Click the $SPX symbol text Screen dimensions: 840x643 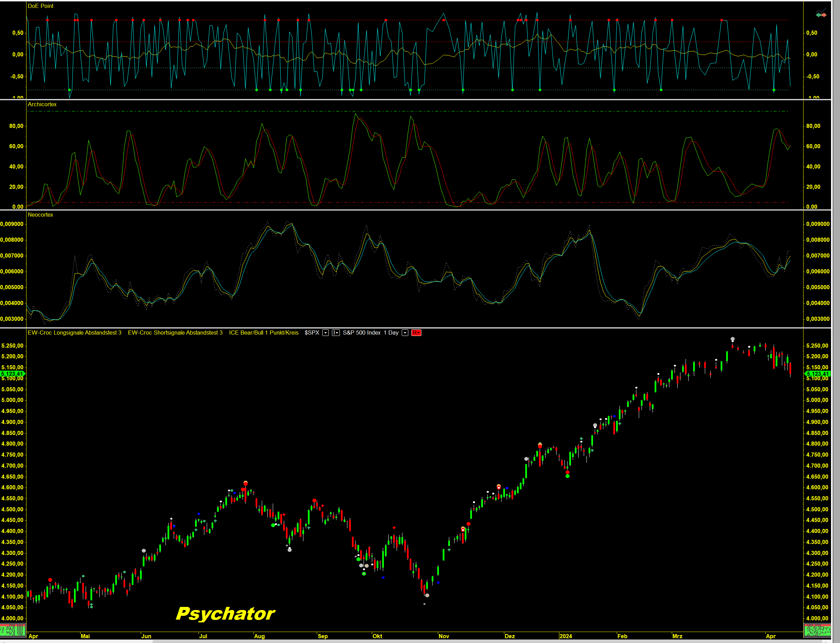pos(312,333)
